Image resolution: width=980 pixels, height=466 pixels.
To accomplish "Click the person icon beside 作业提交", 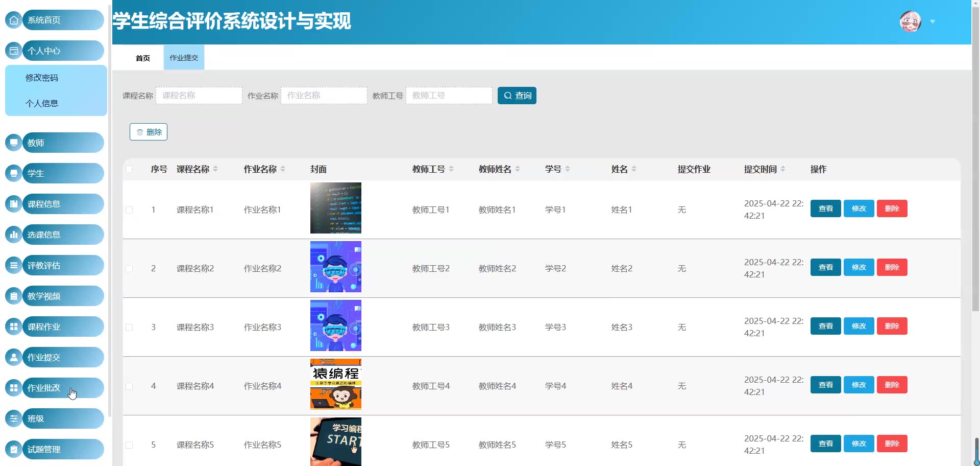I will click(14, 357).
